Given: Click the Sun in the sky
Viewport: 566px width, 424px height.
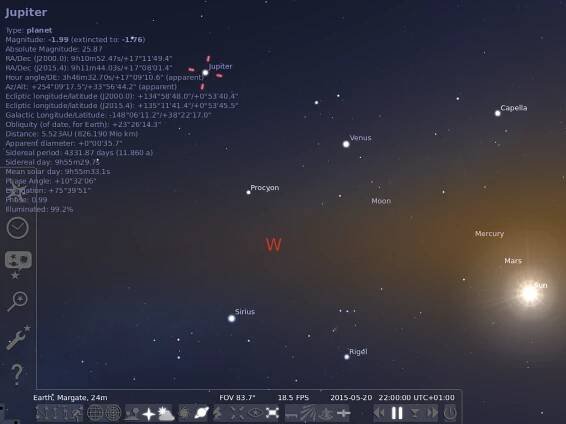Looking at the screenshot, I should coord(530,293).
